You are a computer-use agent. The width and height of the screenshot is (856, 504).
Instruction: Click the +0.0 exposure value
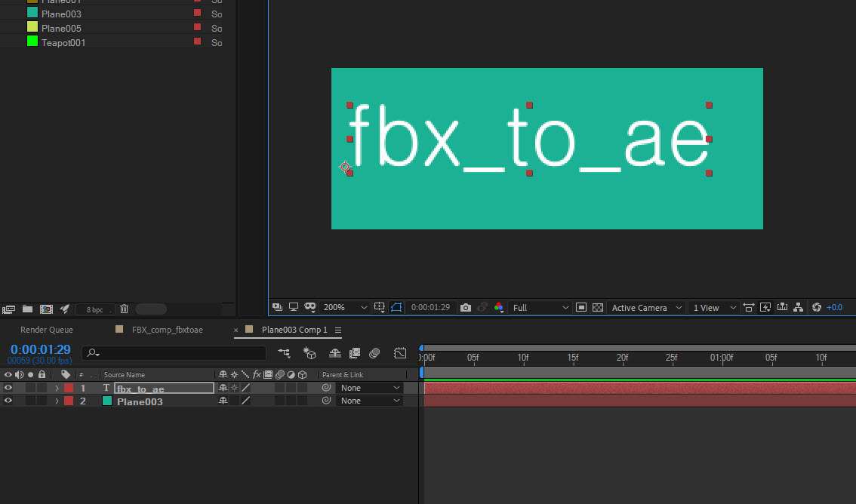834,308
